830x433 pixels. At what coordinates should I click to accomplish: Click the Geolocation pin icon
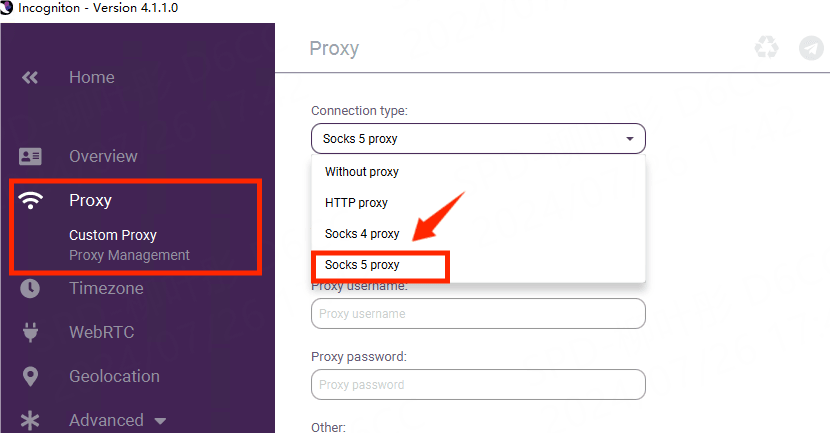[x=30, y=376]
